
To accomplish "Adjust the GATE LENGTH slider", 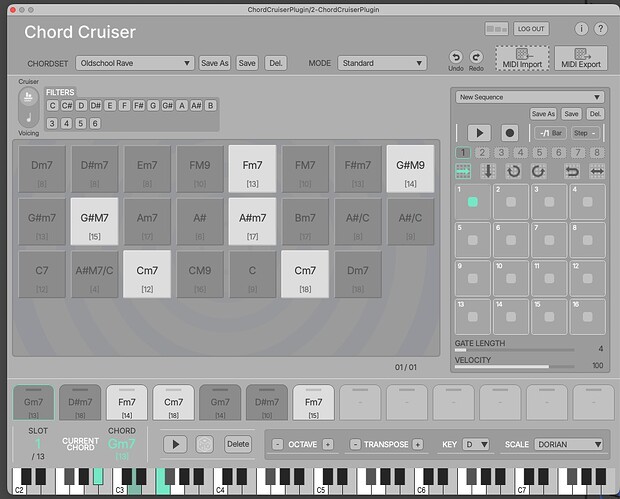I will coord(514,350).
